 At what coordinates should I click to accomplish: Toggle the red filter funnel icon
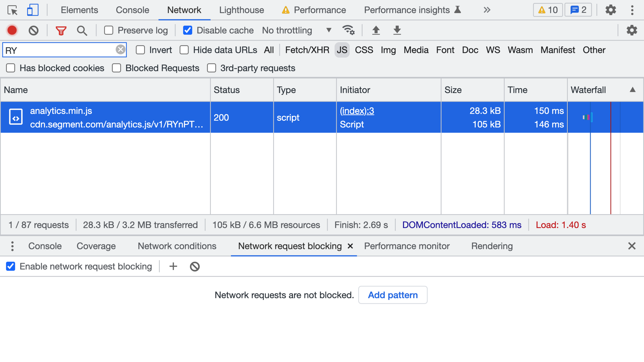click(x=61, y=30)
